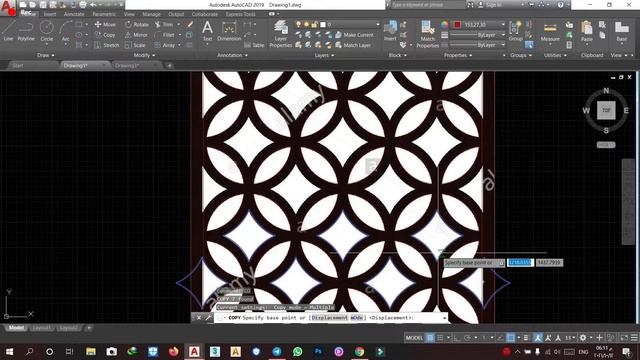
Task: Open the Manage ribbon tab
Action: click(x=151, y=14)
